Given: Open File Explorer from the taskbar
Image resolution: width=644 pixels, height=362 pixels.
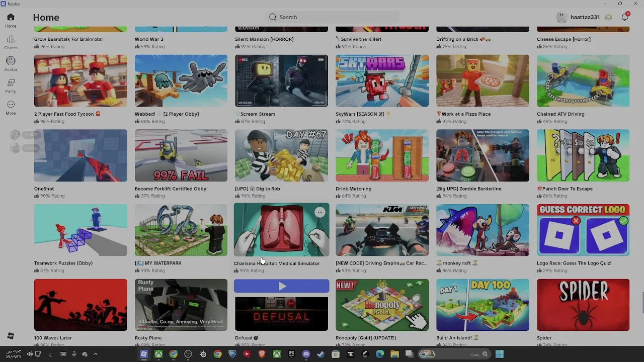Looking at the screenshot, I should [394, 354].
